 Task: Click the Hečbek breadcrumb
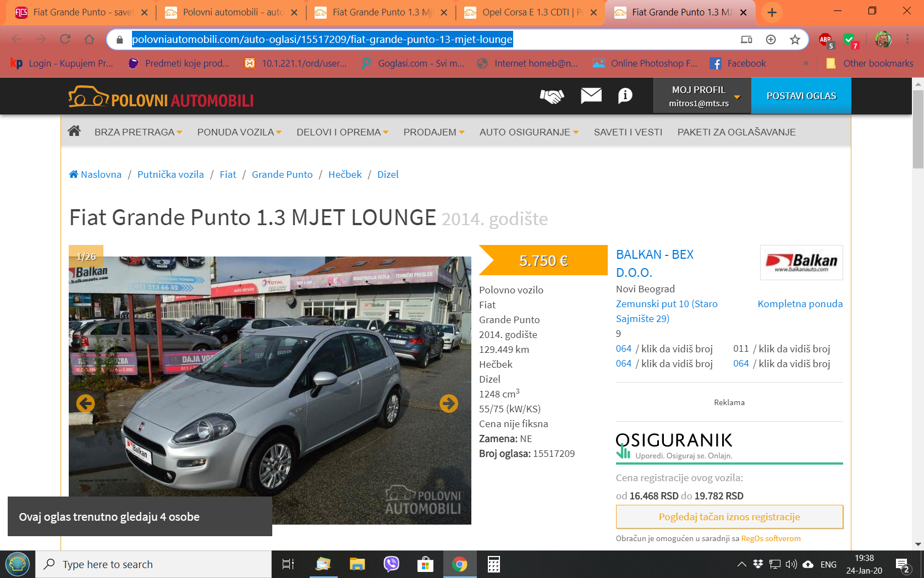pos(345,175)
